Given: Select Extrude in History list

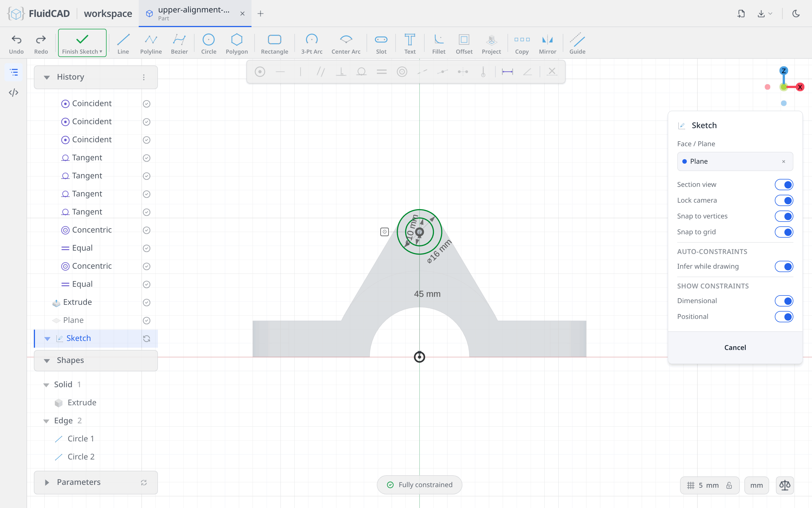Looking at the screenshot, I should coord(96,302).
